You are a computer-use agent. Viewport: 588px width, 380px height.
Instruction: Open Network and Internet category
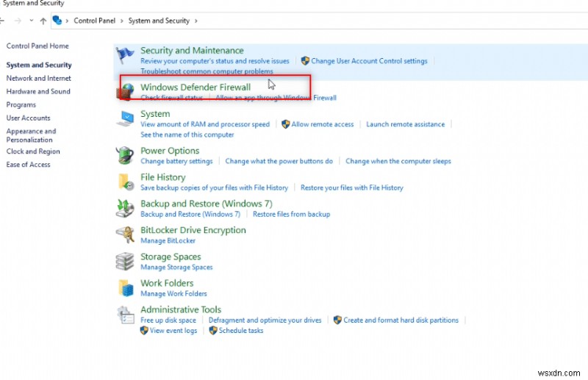pos(38,78)
